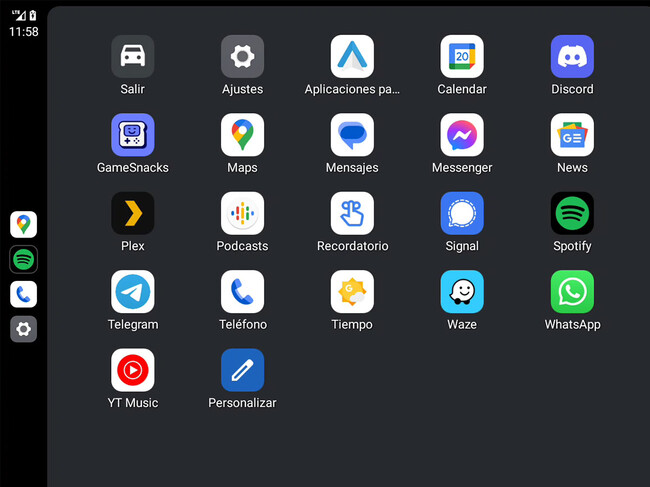Launch the Tiempo weather app
This screenshot has height=487, width=650.
pos(352,291)
